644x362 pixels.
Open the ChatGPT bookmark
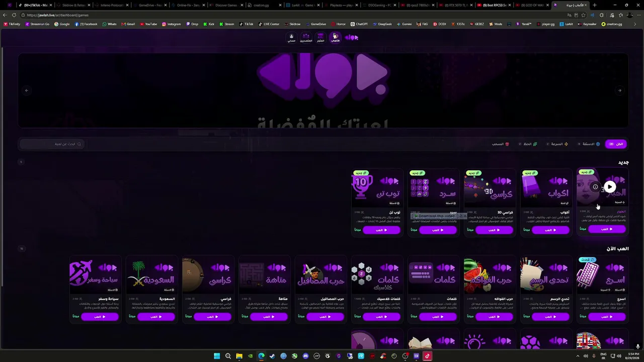pos(359,24)
